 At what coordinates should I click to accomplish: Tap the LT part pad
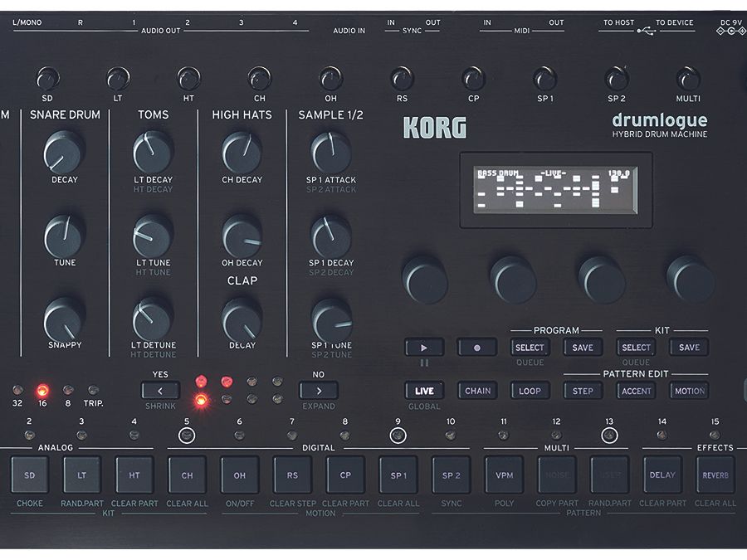click(82, 475)
